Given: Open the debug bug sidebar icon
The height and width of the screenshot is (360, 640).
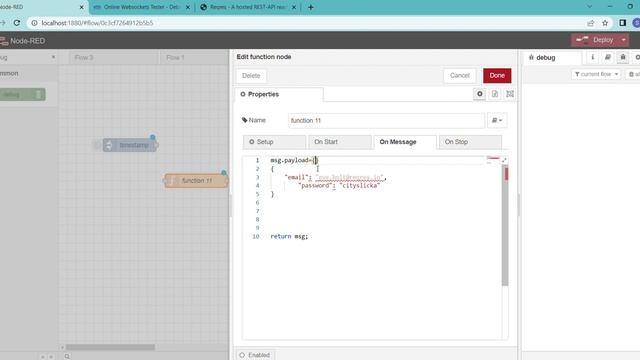Looking at the screenshot, I should (622, 58).
